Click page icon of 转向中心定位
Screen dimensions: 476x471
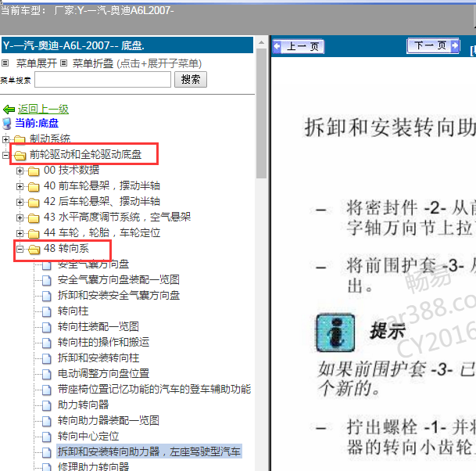click(46, 437)
